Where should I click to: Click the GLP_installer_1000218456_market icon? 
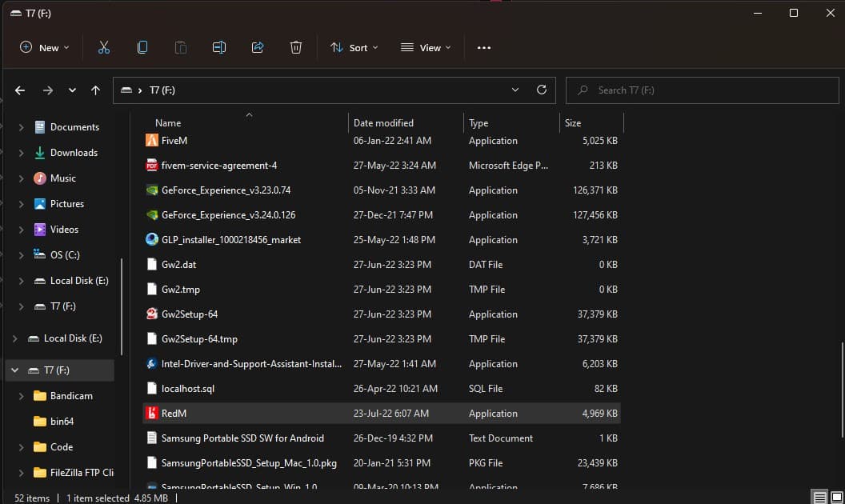(x=152, y=240)
